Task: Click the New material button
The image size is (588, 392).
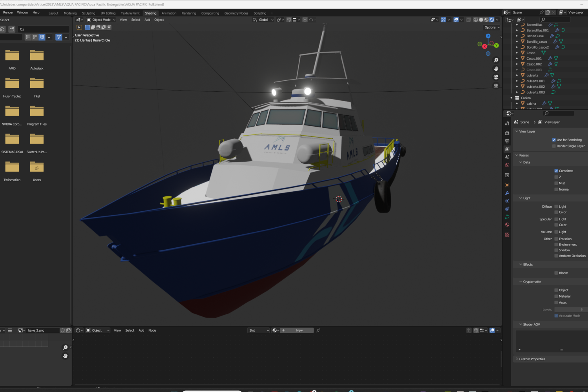Action: click(x=296, y=330)
